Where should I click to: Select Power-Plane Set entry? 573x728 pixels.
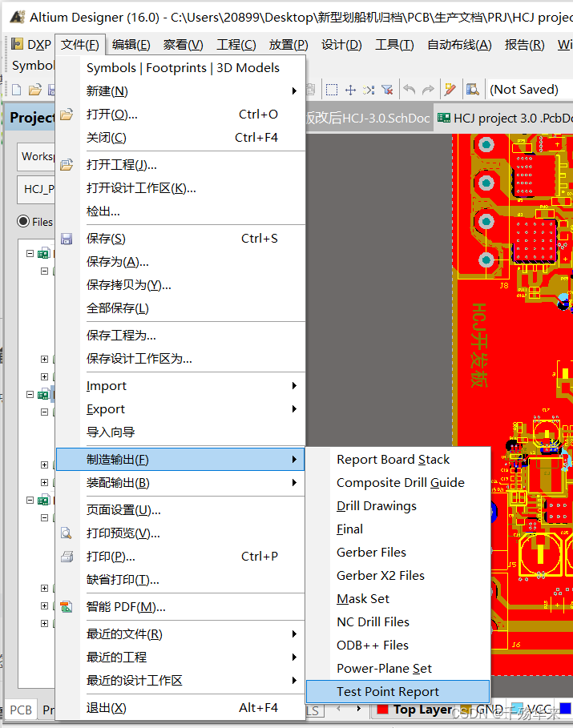coord(397,669)
